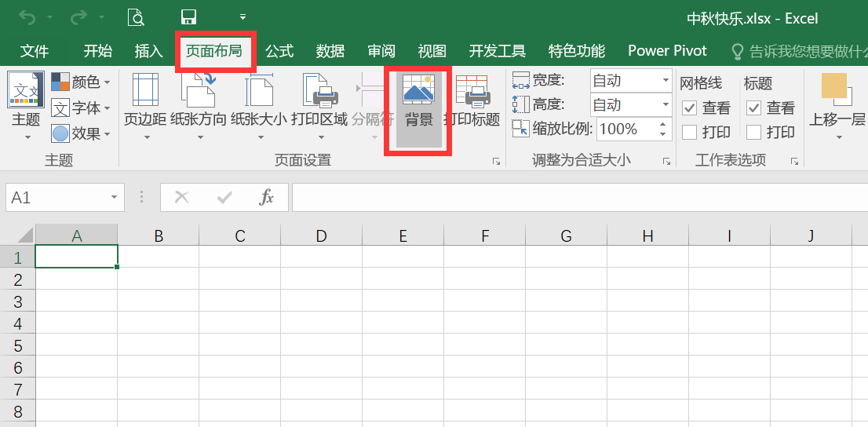Image resolution: width=868 pixels, height=427 pixels.
Task: Select column J header
Action: [x=811, y=235]
